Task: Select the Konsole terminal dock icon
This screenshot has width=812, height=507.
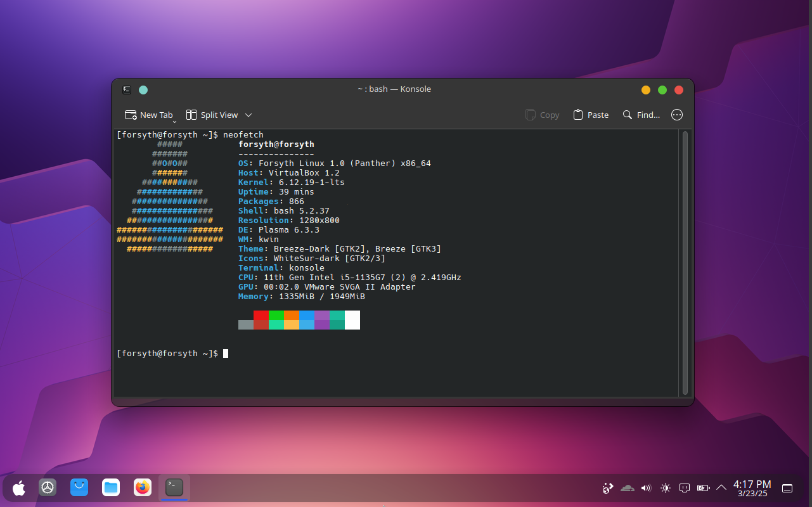Action: point(174,487)
